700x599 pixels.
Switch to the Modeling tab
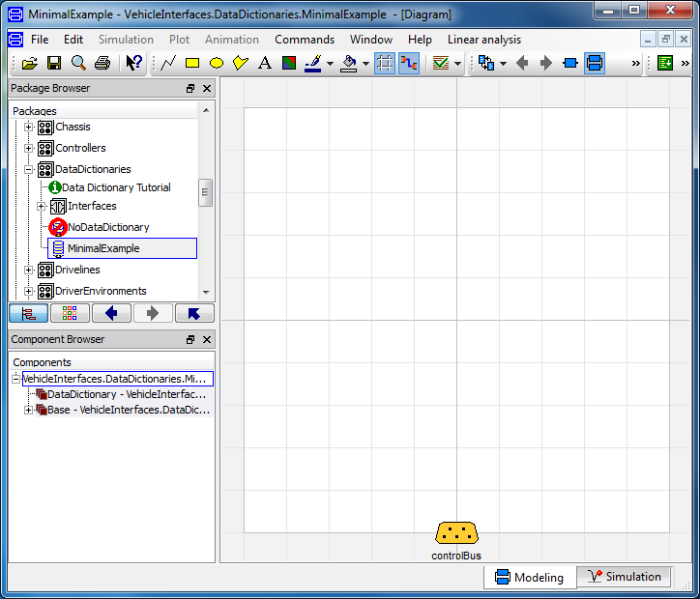click(x=529, y=577)
